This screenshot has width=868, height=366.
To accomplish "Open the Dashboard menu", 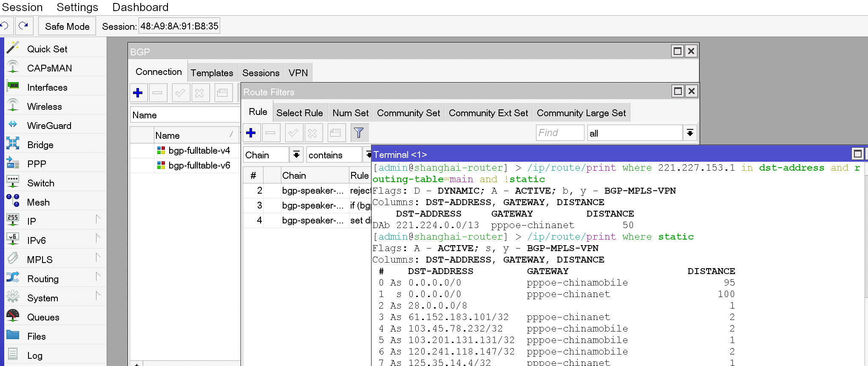I will pyautogui.click(x=140, y=7).
